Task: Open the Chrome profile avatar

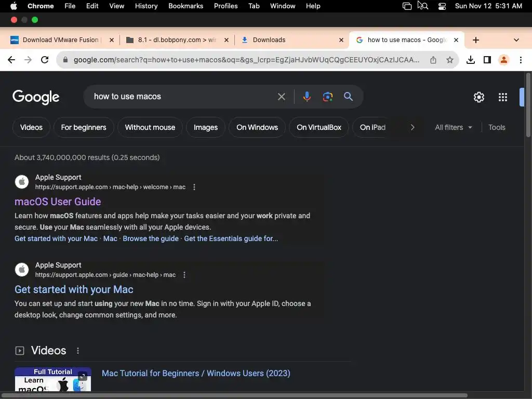Action: pyautogui.click(x=504, y=60)
